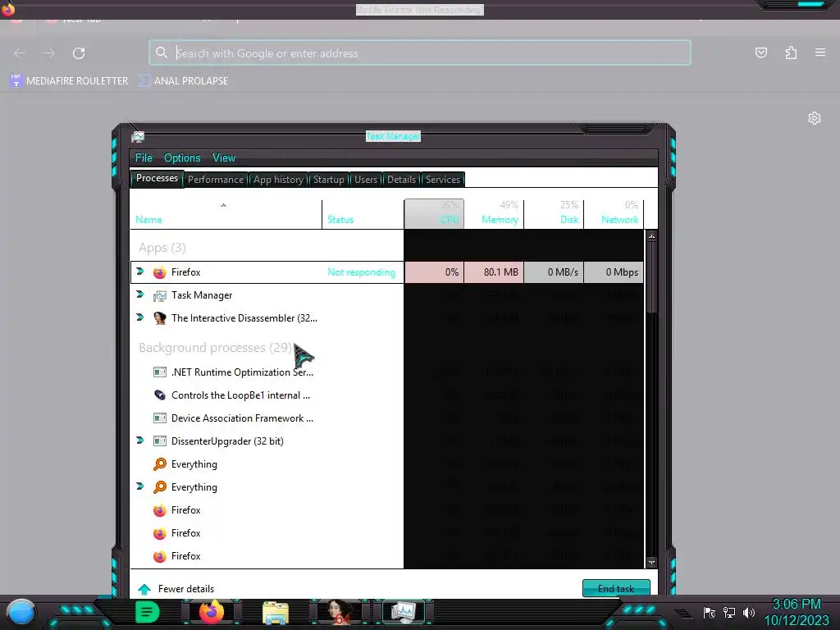Click the process list scroll down arrow
This screenshot has height=630, width=840.
click(651, 562)
